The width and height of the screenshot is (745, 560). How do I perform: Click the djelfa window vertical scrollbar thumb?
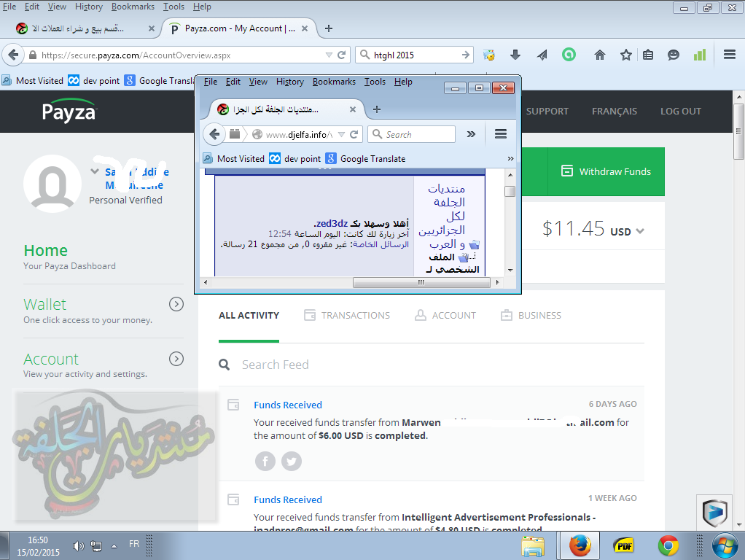510,190
